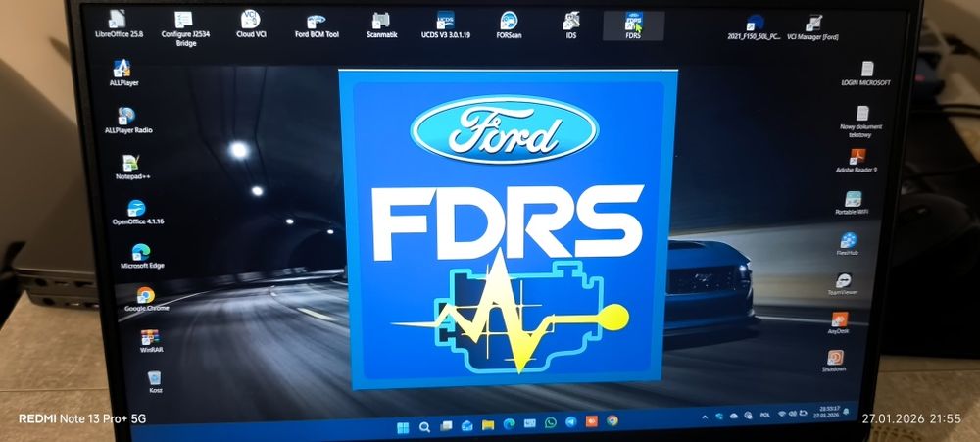Click the Shutdown desktop shortcut

pyautogui.click(x=834, y=362)
